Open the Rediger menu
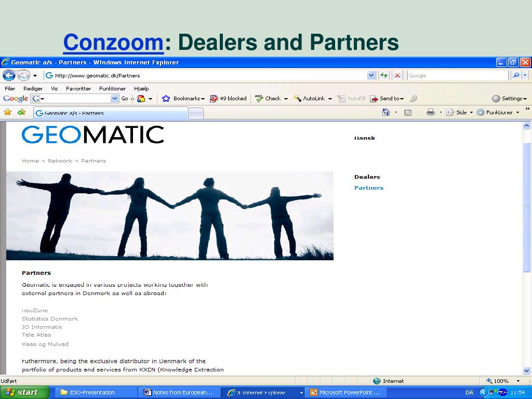 33,88
